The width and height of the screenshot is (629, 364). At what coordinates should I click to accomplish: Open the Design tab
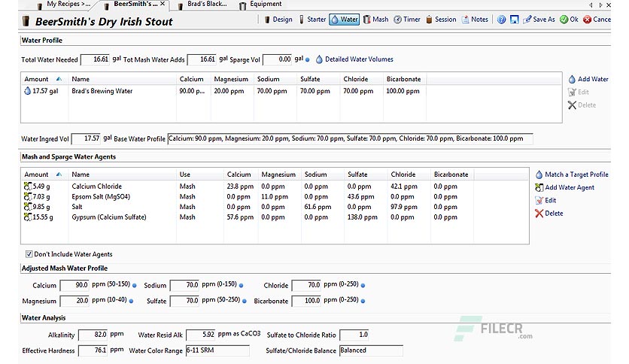tap(278, 20)
